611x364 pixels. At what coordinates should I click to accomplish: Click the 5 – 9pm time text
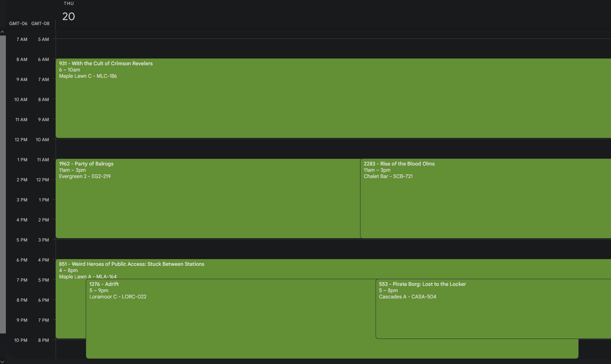click(99, 290)
